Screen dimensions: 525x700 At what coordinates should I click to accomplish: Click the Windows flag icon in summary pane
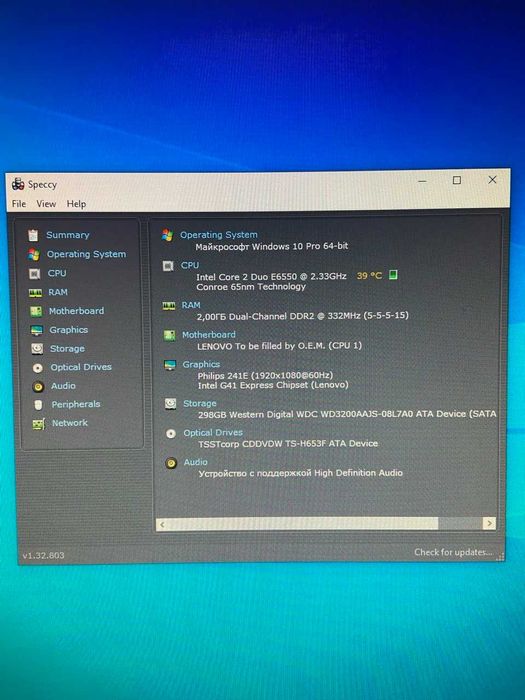coord(167,235)
